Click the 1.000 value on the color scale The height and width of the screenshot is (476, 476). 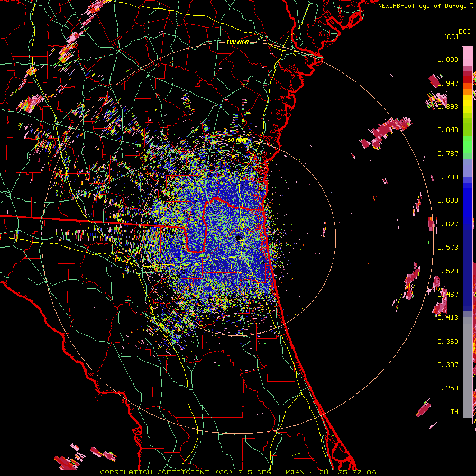448,59
